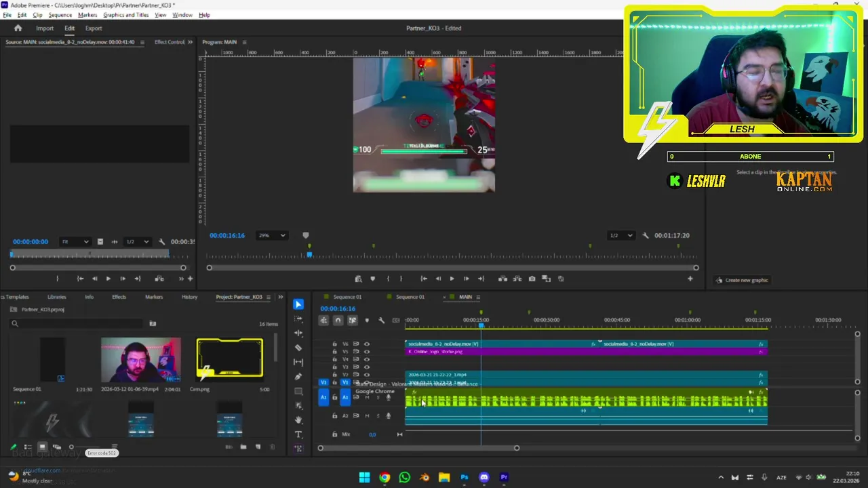This screenshot has width=868, height=488.
Task: Open Program monitor zoom level dropdown 29%
Action: [x=272, y=235]
